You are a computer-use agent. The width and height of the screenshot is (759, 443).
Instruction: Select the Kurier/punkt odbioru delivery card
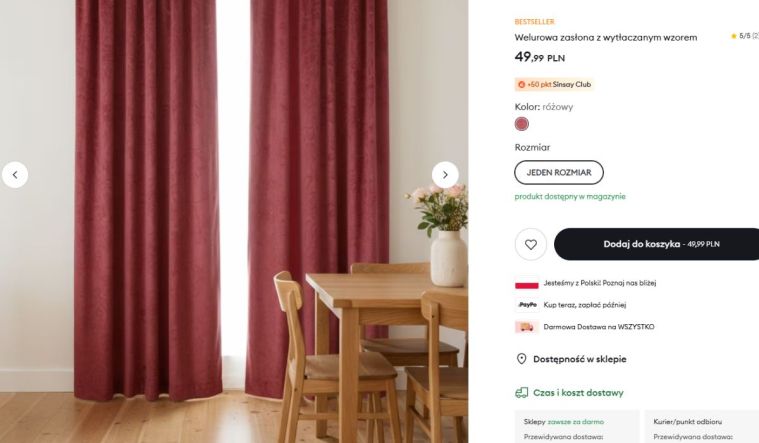click(x=701, y=427)
